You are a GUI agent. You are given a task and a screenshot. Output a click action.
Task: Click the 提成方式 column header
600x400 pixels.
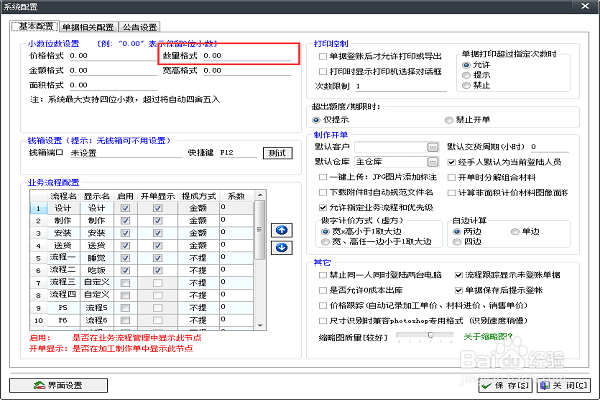[199, 196]
